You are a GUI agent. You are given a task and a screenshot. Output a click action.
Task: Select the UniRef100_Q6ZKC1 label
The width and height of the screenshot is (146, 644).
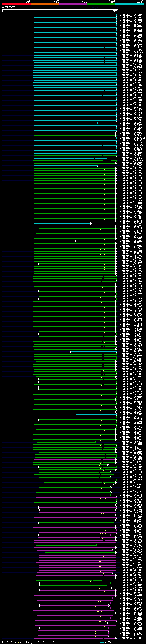pos(131,87)
